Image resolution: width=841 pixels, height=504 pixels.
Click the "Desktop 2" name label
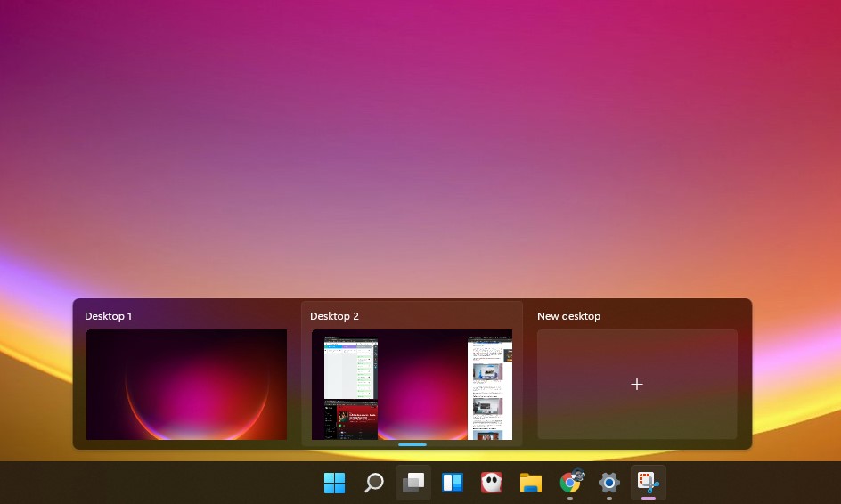[334, 316]
